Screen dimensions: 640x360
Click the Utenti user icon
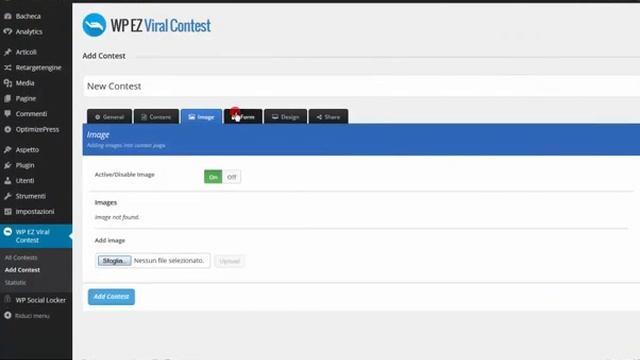[7, 180]
